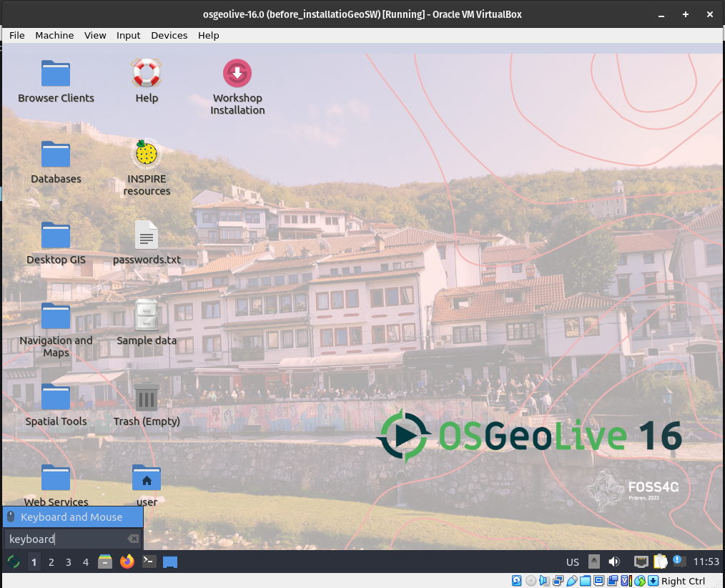Screen dimensions: 725x588
Task: Open the VirtualBox Machine menu
Action: click(x=54, y=35)
